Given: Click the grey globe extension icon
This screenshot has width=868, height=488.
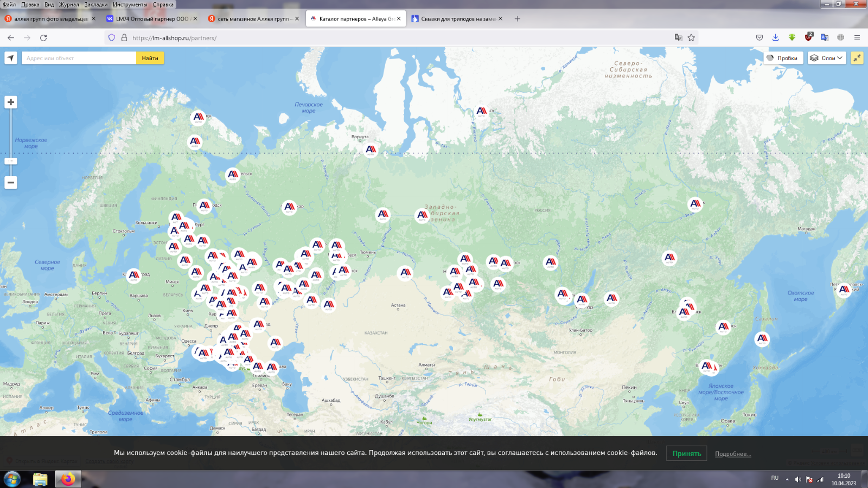Looking at the screenshot, I should [x=841, y=37].
